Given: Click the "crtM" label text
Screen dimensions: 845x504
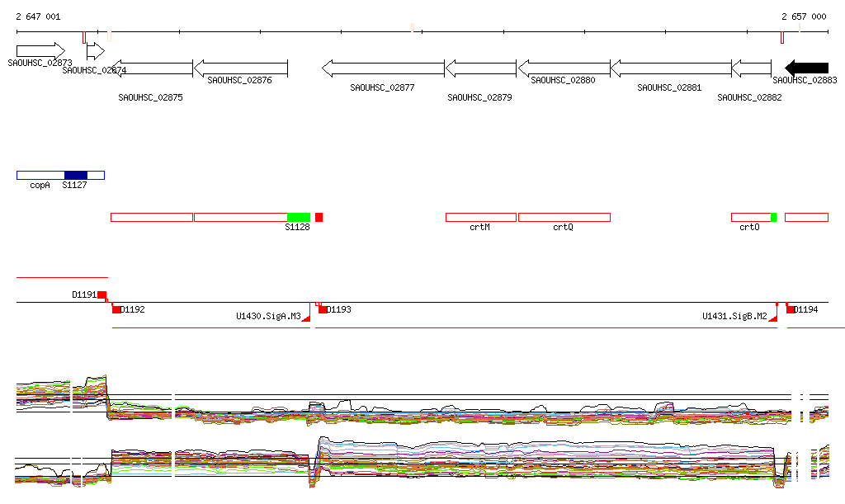Looking at the screenshot, I should coord(479,227).
